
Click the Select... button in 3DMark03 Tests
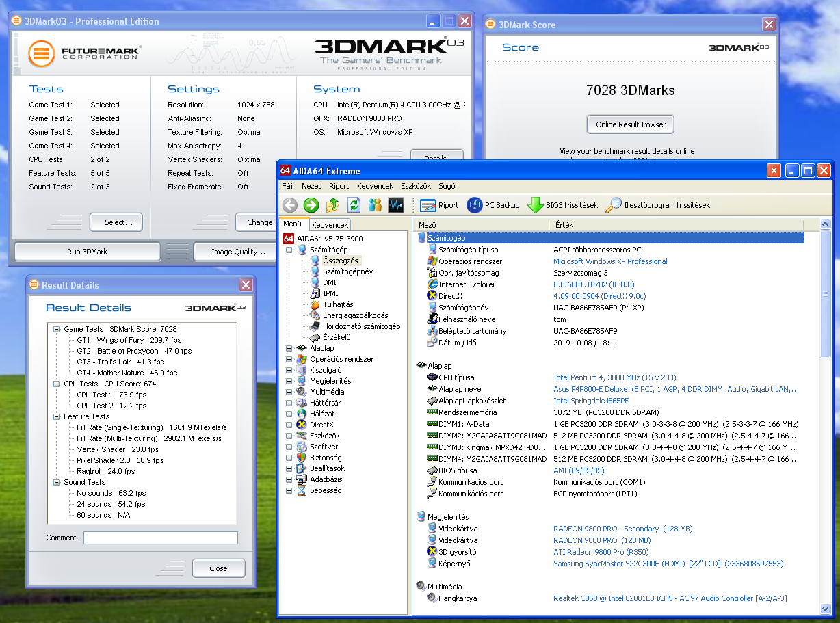116,222
